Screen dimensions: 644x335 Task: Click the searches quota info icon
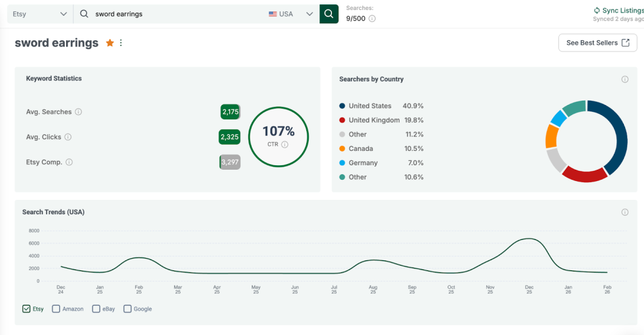[372, 19]
